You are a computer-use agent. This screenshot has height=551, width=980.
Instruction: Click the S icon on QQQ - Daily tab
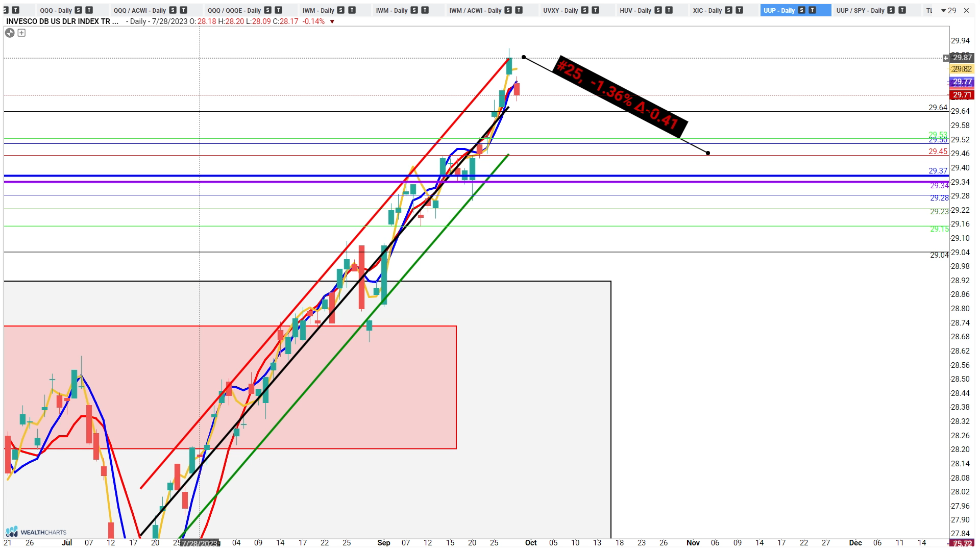78,10
